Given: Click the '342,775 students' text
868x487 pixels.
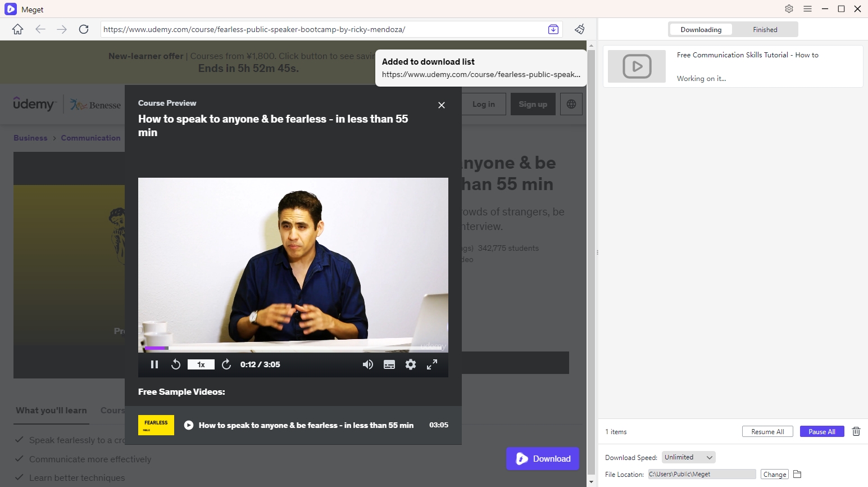Looking at the screenshot, I should click(508, 248).
